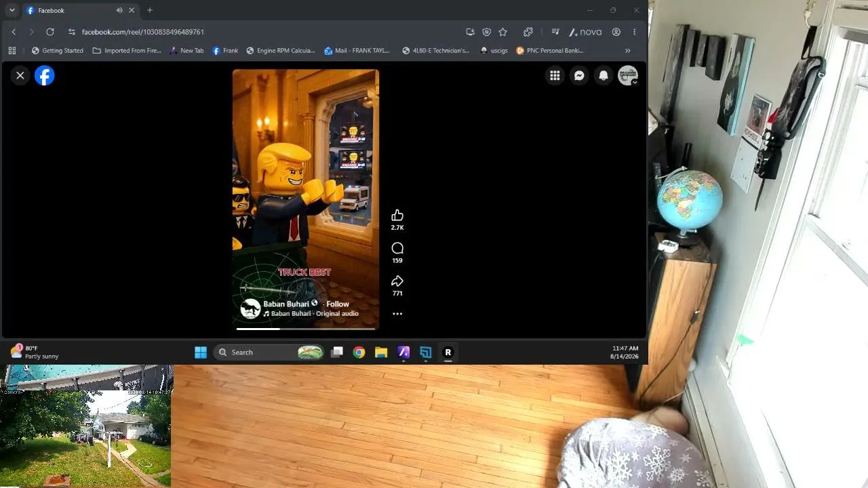The height and width of the screenshot is (488, 868).
Task: Mute the Facebook tab audio icon
Action: point(119,10)
